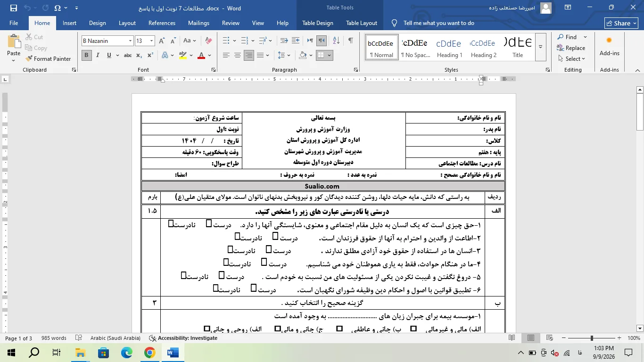Switch to the Review tab
644x362 pixels.
231,23
